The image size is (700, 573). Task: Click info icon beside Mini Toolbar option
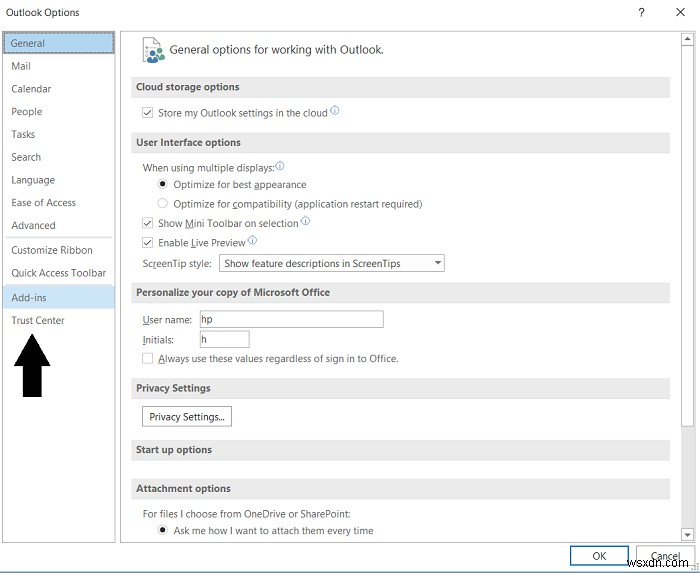point(305,221)
